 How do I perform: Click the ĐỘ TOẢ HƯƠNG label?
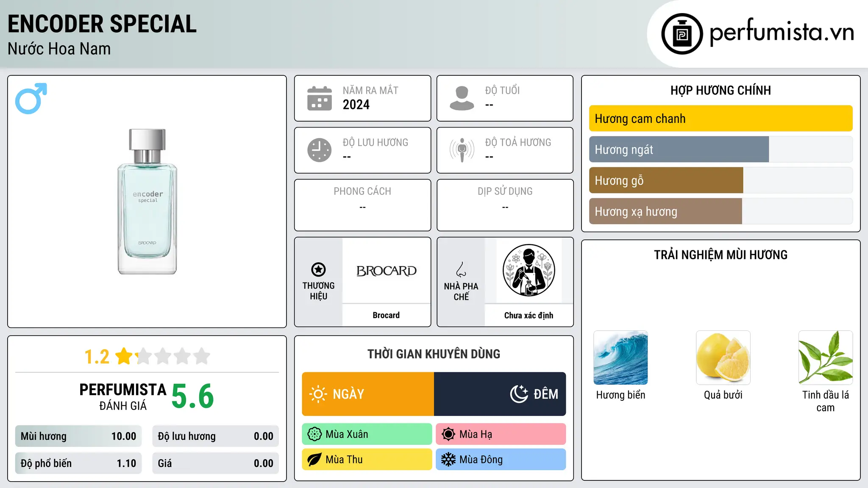(518, 142)
